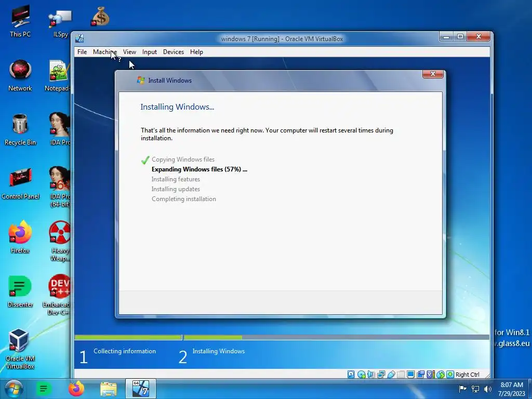532x399 pixels.
Task: Click the Right Ctrl host key label
Action: coord(467,374)
